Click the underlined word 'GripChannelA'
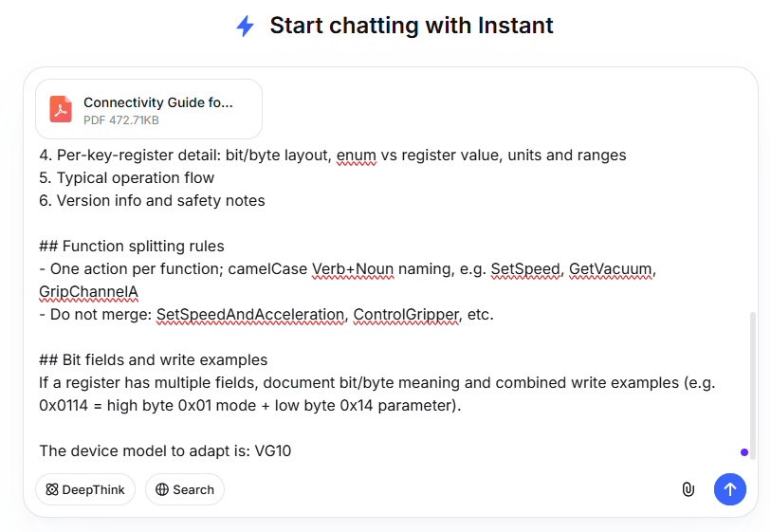The image size is (771, 532). 88,291
